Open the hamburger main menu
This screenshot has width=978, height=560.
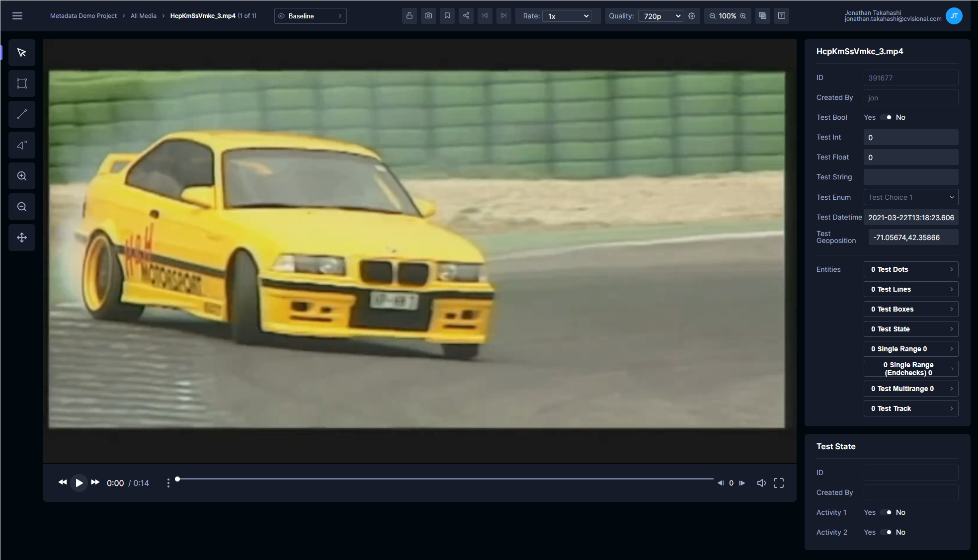point(17,16)
